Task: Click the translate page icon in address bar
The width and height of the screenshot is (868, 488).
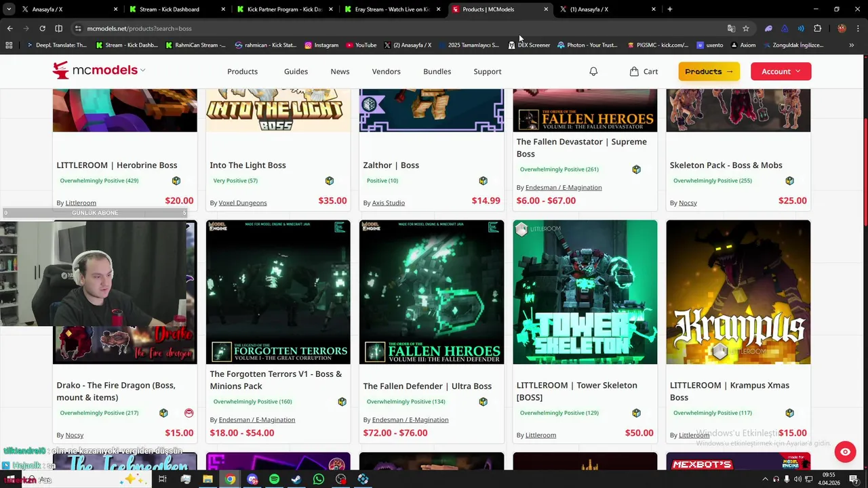Action: click(x=731, y=28)
